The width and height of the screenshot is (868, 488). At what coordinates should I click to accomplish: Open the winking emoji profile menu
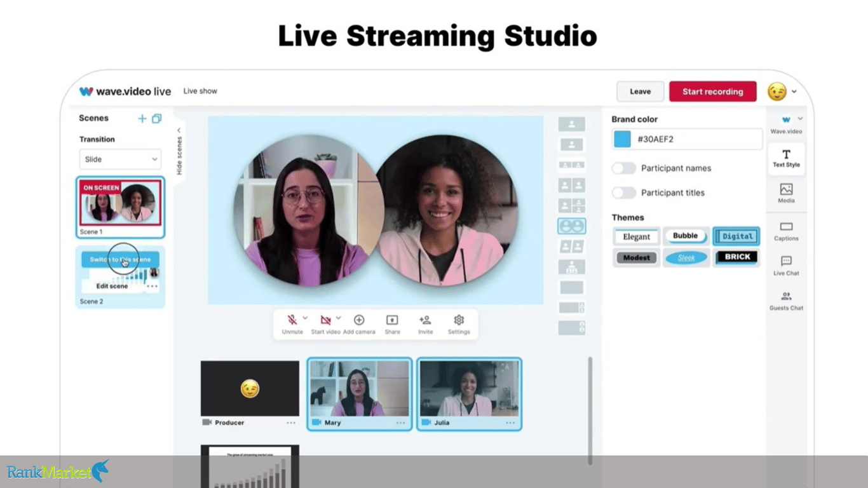point(782,91)
